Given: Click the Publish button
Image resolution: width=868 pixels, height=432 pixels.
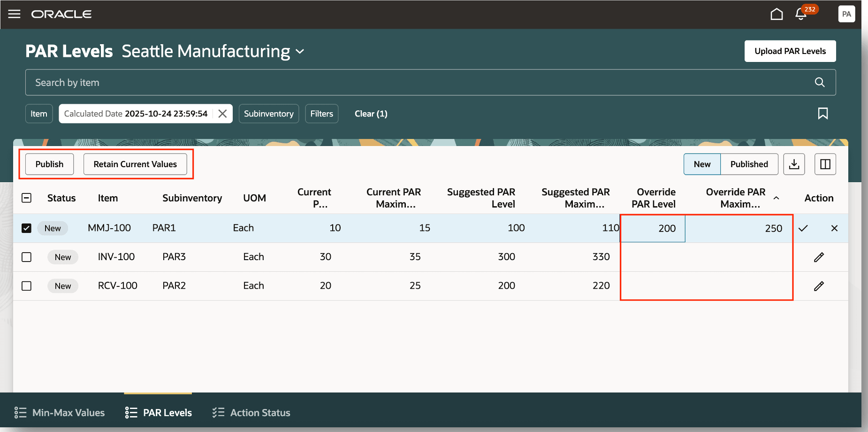Looking at the screenshot, I should pos(49,164).
